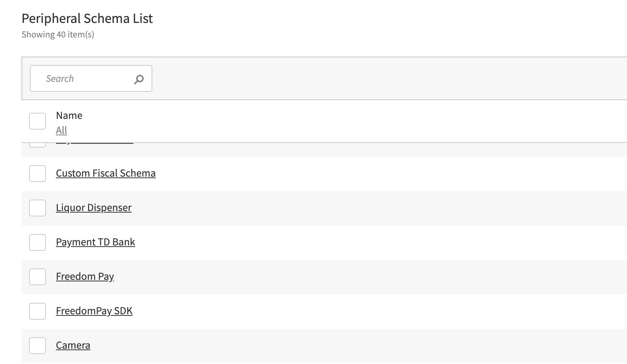Click the partially hidden checkbox below the header
Image resolution: width=627 pixels, height=364 pixels.
(x=38, y=145)
